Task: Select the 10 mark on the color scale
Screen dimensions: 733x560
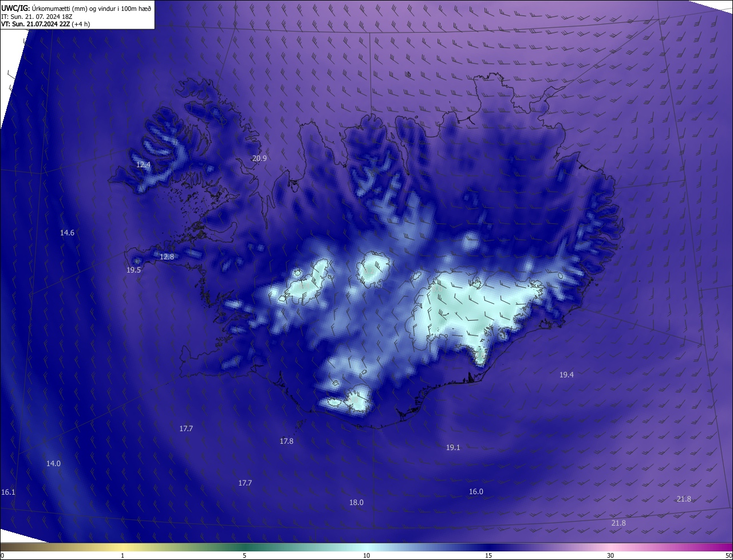Action: (x=366, y=556)
